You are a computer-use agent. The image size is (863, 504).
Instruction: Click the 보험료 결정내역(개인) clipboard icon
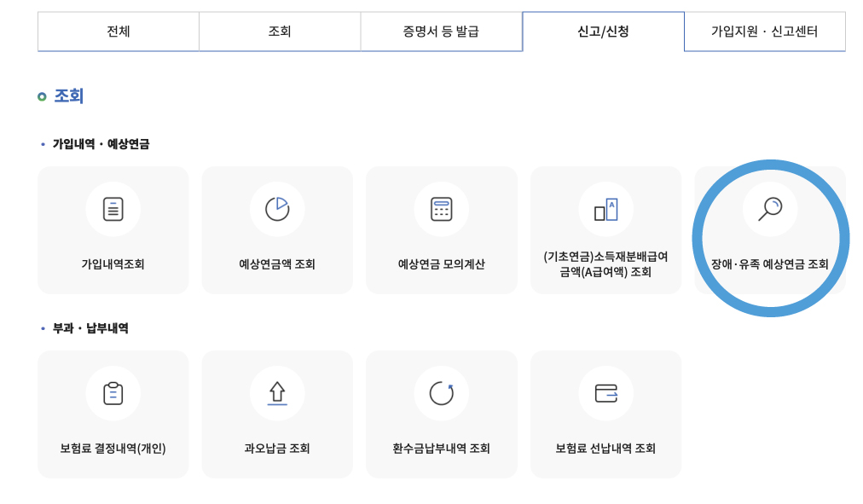pos(113,393)
